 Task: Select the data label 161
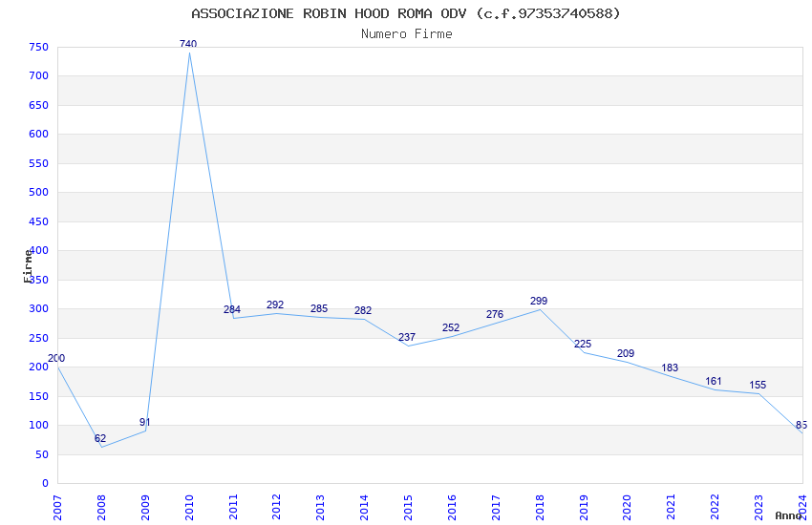click(713, 381)
